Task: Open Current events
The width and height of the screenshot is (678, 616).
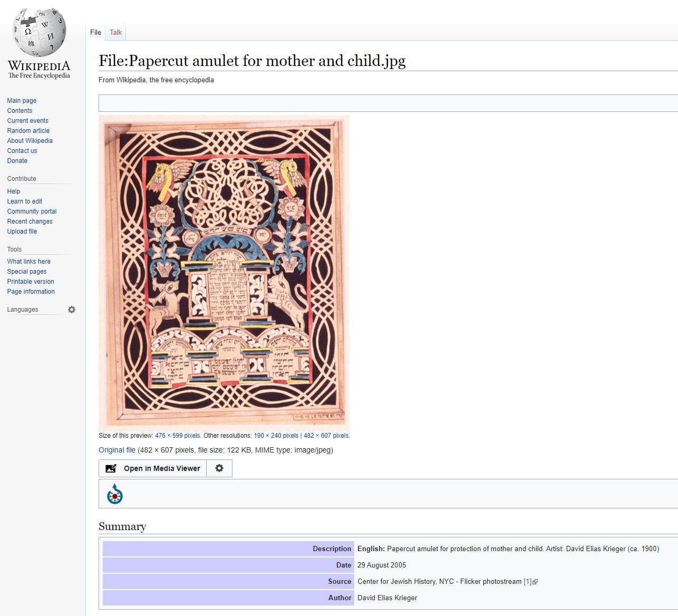Action: 27,121
